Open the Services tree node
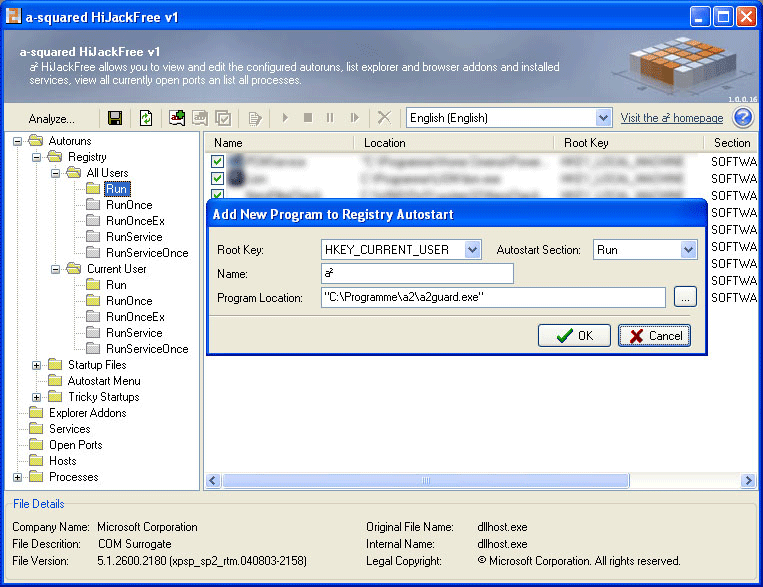The height and width of the screenshot is (587, 763). coord(70,429)
